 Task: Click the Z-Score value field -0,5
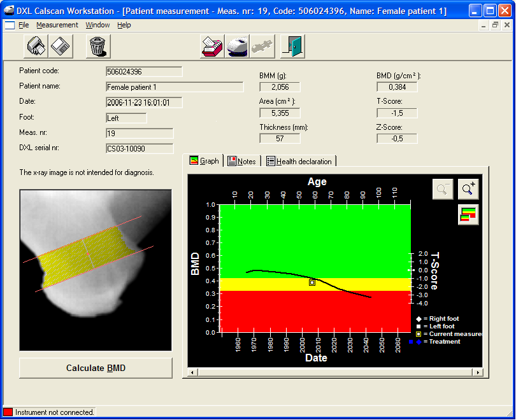click(x=398, y=139)
